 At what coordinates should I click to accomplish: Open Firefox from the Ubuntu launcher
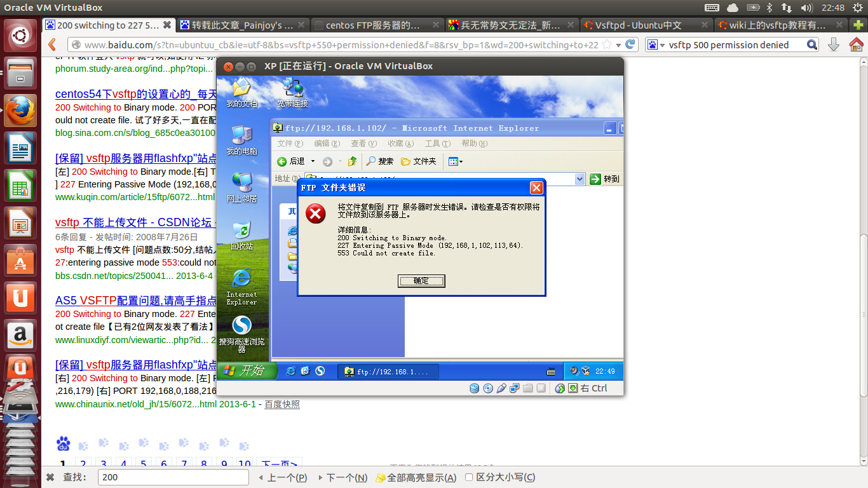(20, 111)
